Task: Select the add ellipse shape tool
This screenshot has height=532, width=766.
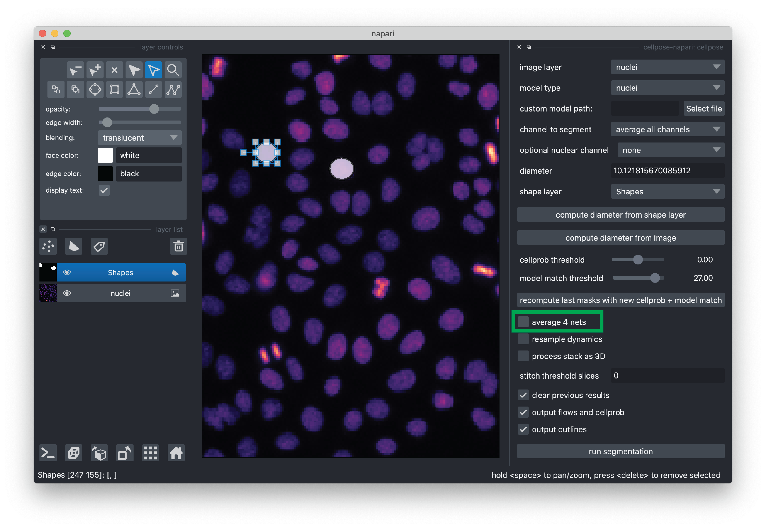Action: click(95, 89)
